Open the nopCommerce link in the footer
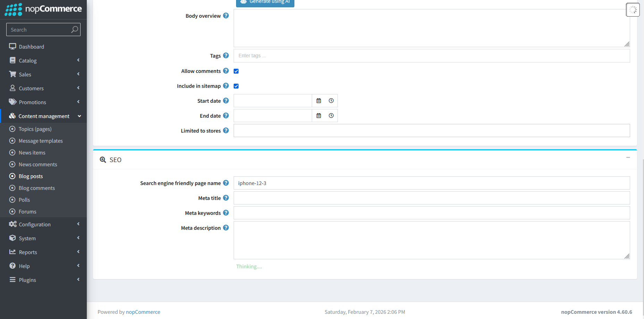The image size is (644, 319). click(143, 312)
